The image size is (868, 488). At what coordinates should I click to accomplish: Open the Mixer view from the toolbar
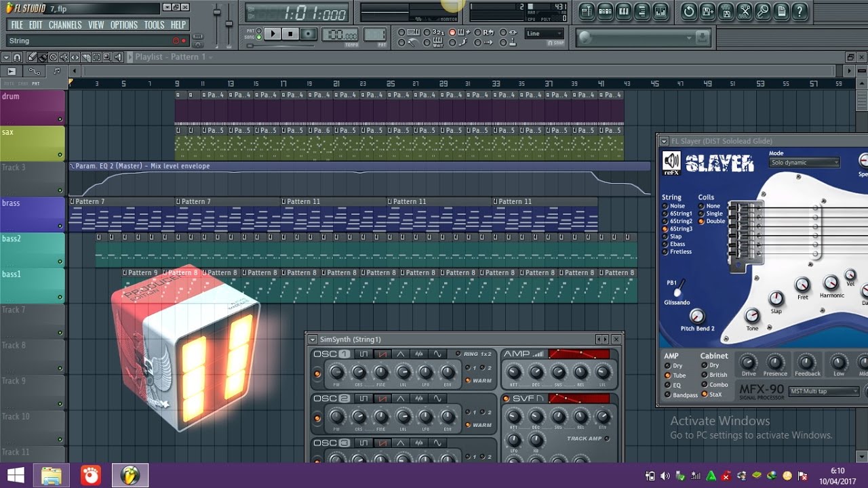[x=660, y=12]
